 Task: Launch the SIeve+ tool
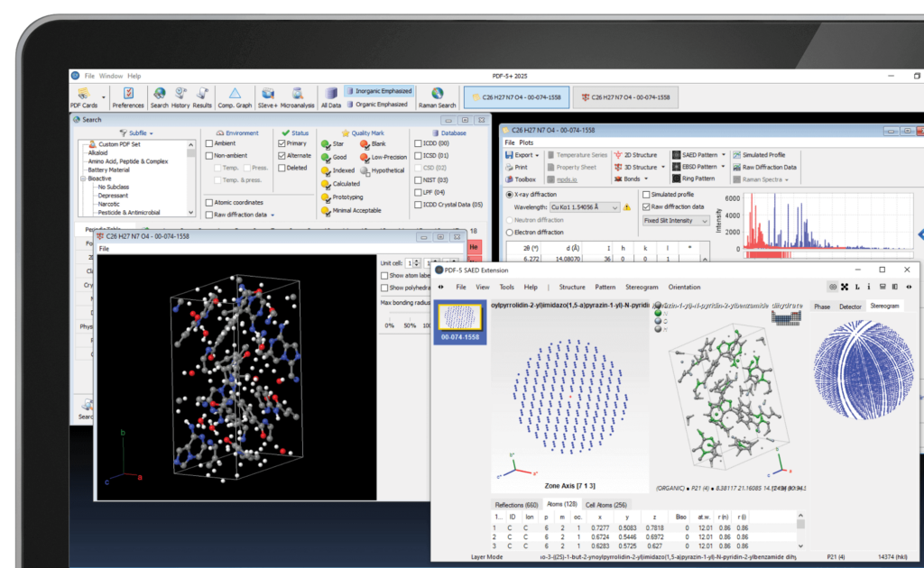click(x=268, y=93)
